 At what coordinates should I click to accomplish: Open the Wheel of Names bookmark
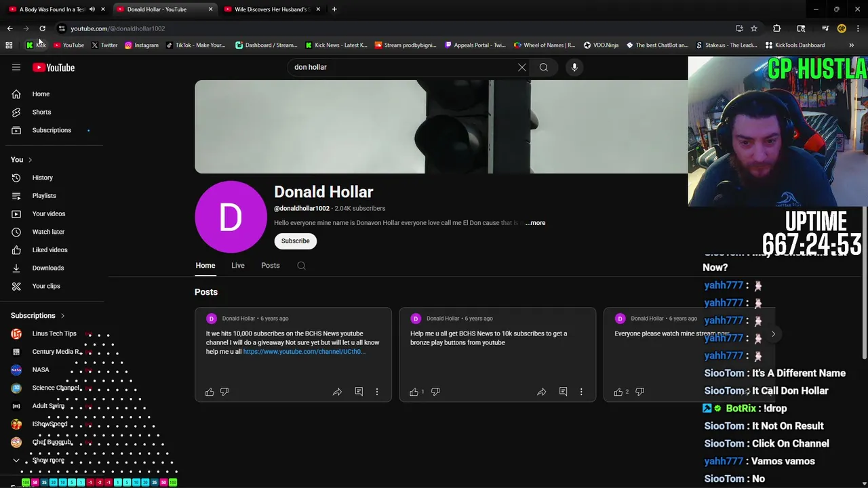(x=545, y=45)
